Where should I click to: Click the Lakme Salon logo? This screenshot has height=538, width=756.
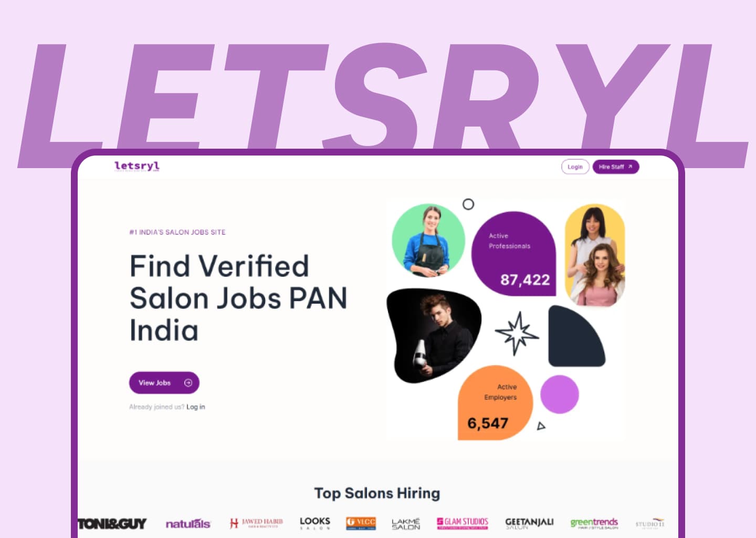[x=406, y=524]
